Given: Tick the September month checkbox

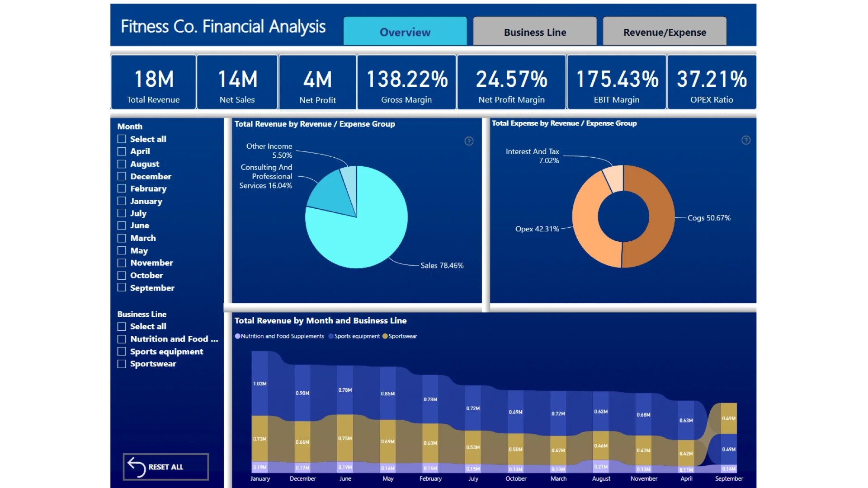Looking at the screenshot, I should pyautogui.click(x=122, y=287).
